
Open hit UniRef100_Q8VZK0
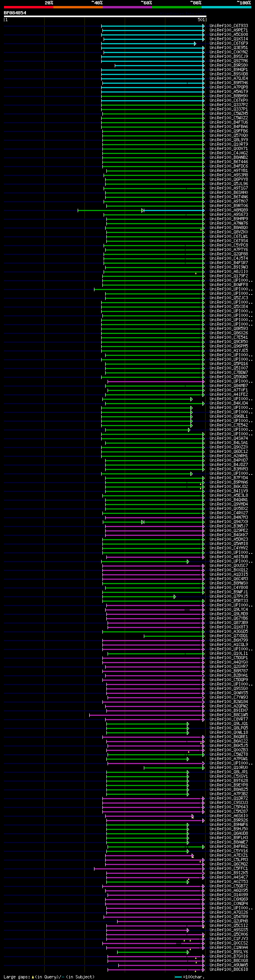point(229,232)
